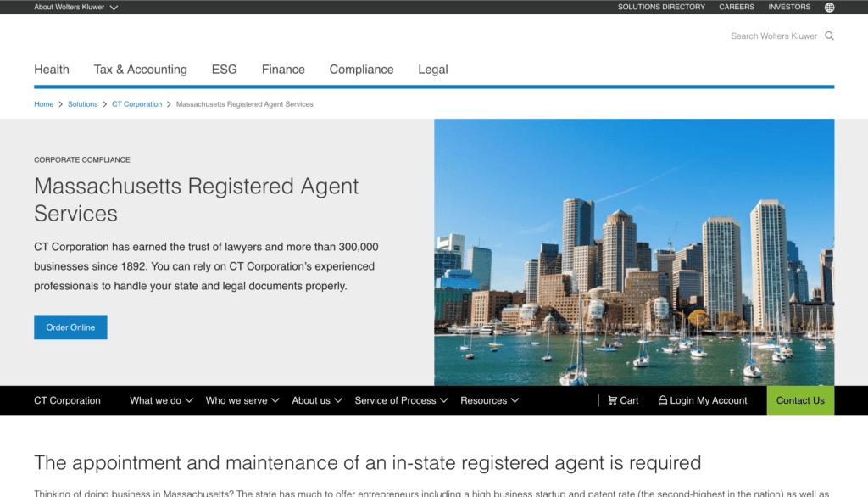Open the Who we serve dropdown

click(242, 400)
